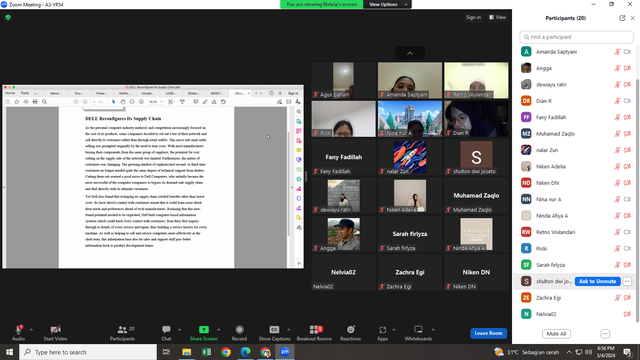640x360 pixels.
Task: Click Nelvia02's video-off camera icon
Action: 627,314
